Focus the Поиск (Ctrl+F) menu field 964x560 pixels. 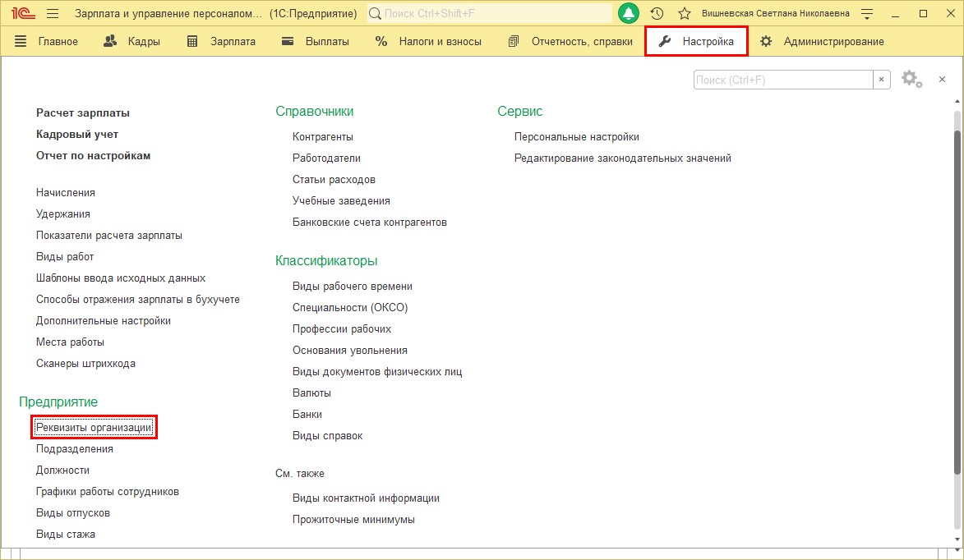[x=783, y=80]
